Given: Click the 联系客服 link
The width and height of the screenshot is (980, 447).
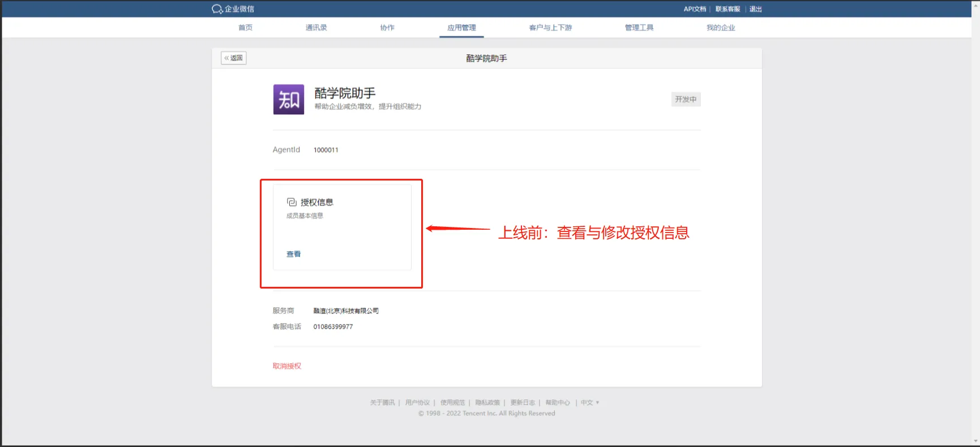Looking at the screenshot, I should (x=727, y=9).
